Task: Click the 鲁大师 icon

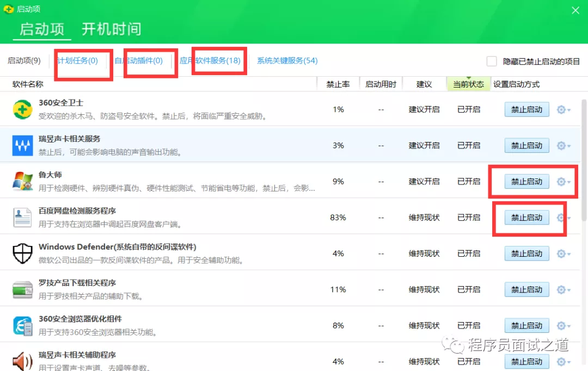Action: tap(22, 181)
